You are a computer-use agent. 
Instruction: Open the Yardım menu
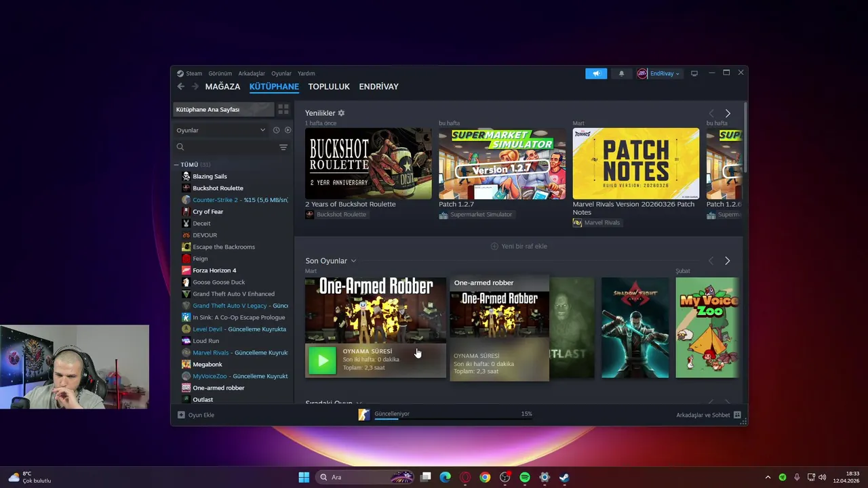(306, 73)
